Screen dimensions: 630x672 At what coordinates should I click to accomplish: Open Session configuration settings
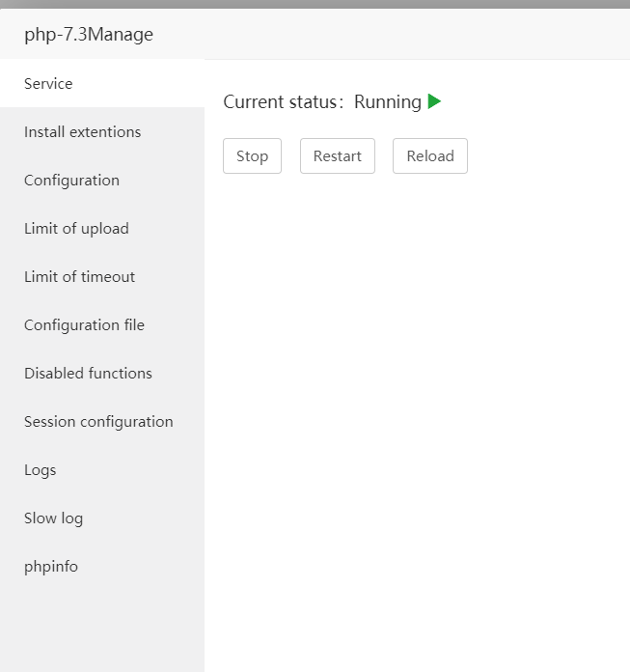(x=98, y=422)
